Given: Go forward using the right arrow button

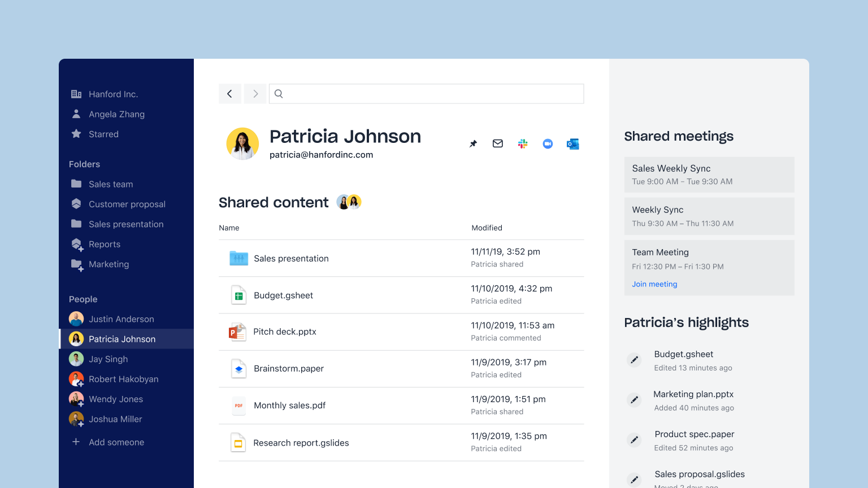Looking at the screenshot, I should pos(255,94).
